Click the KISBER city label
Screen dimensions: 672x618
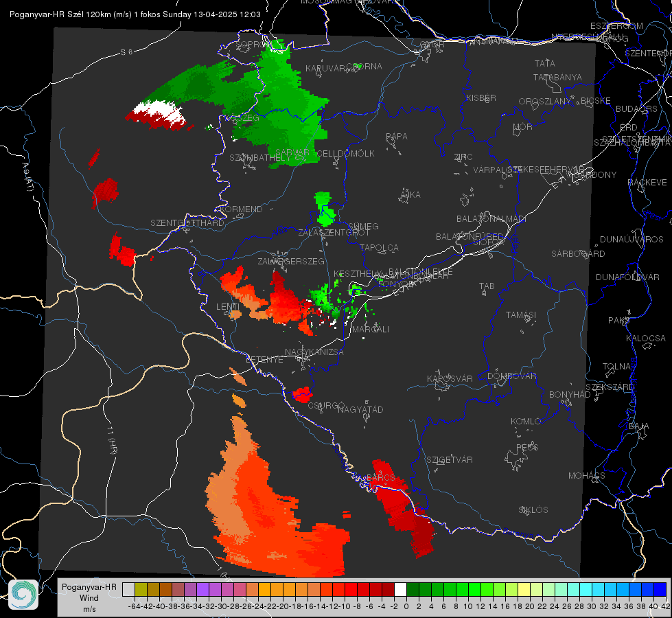coord(481,98)
